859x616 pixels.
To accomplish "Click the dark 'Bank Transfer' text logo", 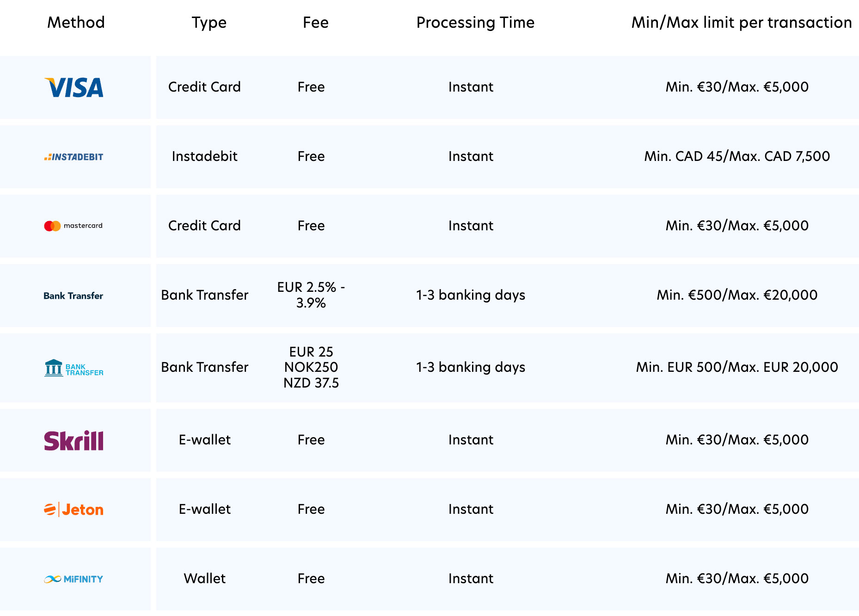I will [74, 296].
